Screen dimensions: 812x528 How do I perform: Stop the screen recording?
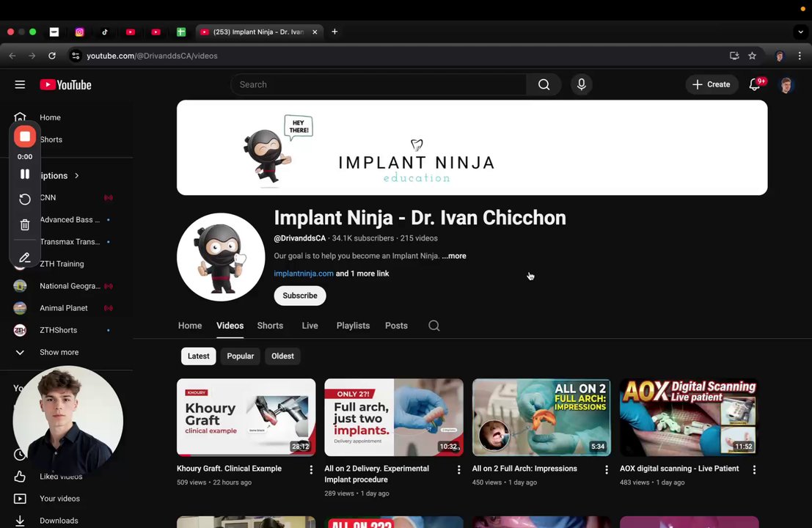tap(24, 136)
